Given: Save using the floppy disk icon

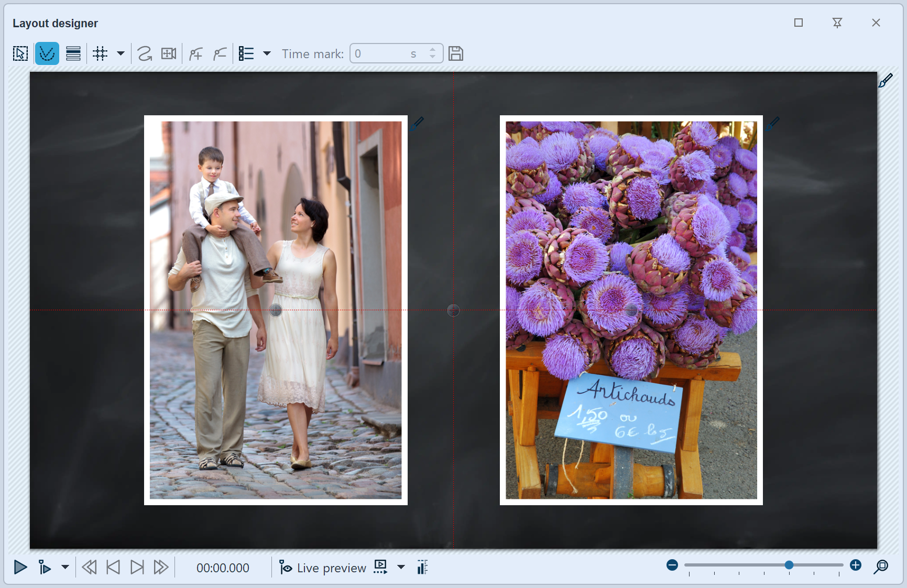Looking at the screenshot, I should point(456,53).
